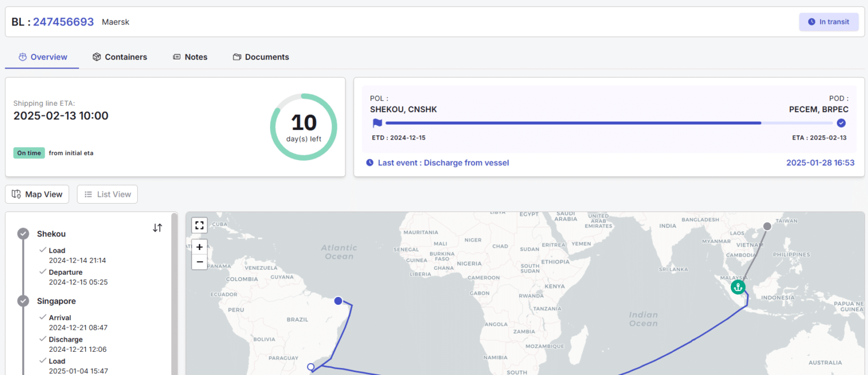The image size is (868, 375).
Task: Switch to List View
Action: [107, 194]
